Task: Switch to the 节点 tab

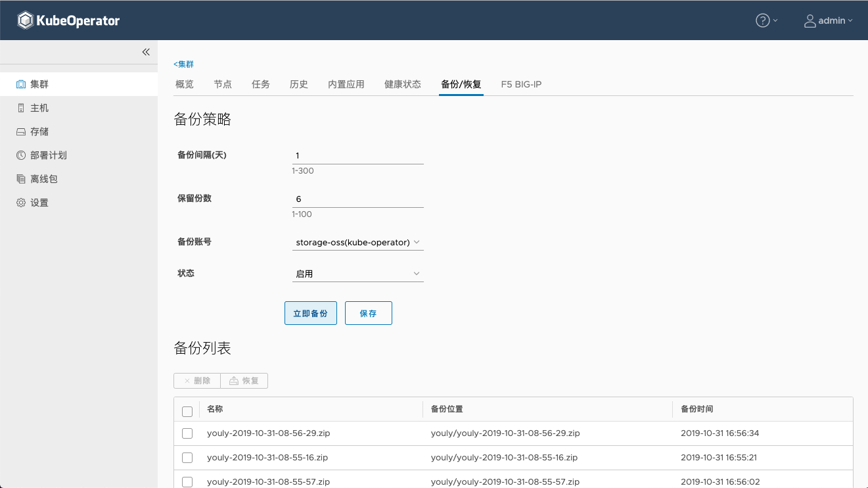Action: [x=222, y=84]
